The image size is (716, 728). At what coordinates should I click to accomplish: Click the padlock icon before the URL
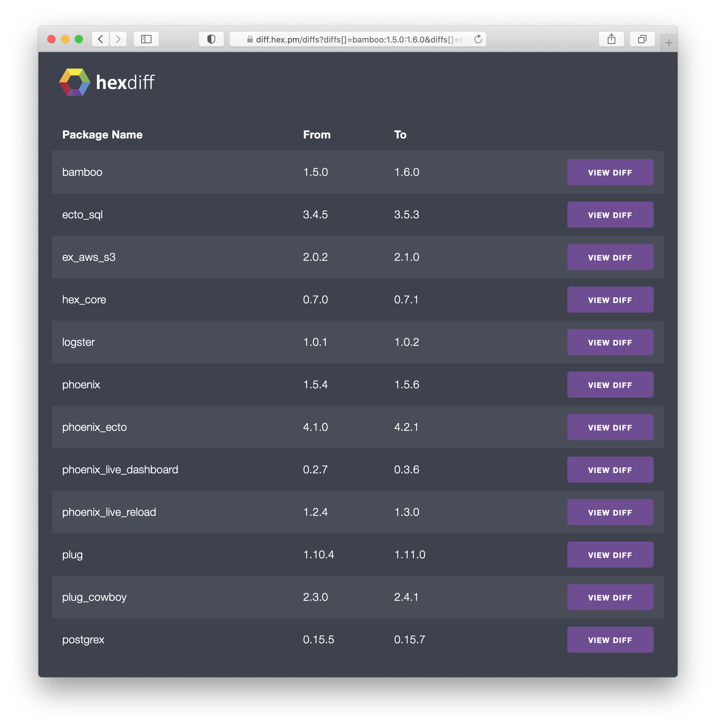pyautogui.click(x=249, y=39)
